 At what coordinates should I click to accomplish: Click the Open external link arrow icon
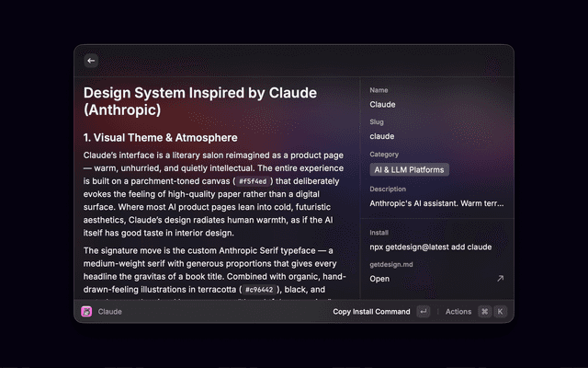click(x=500, y=278)
